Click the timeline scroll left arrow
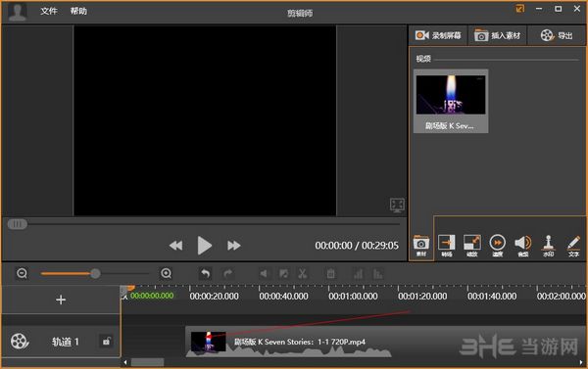 [x=125, y=362]
